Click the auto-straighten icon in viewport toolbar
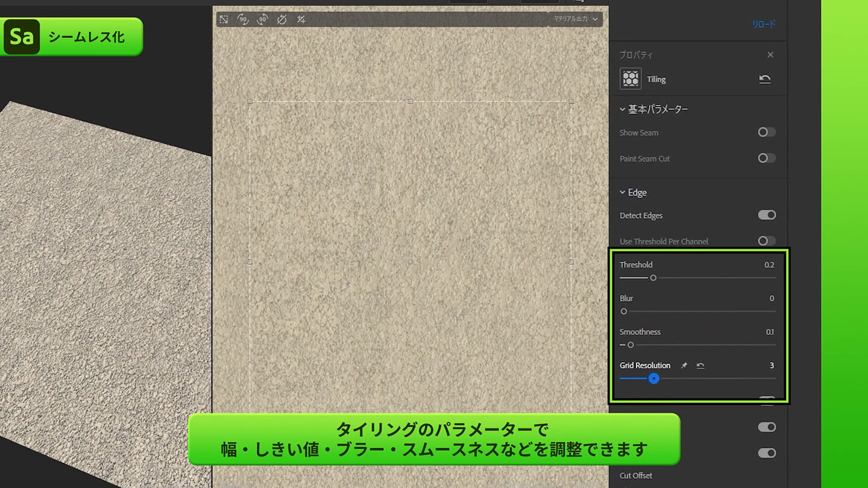 301,19
